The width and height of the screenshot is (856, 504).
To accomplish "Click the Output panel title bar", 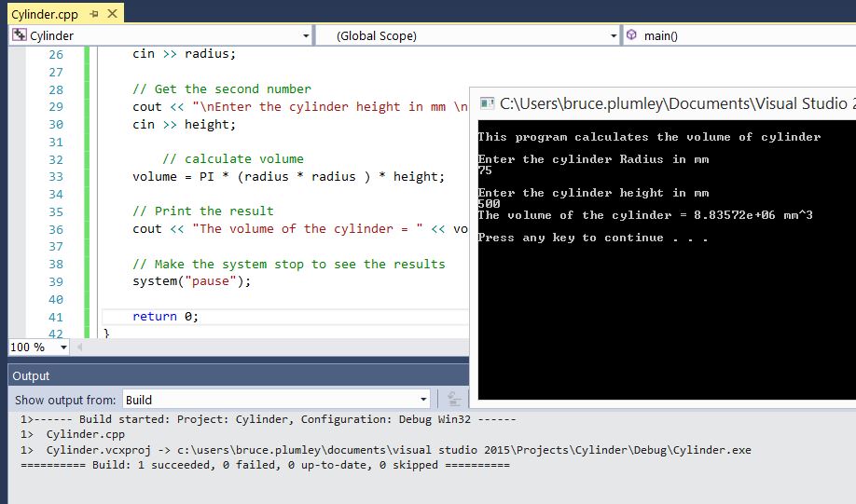I will pos(233,375).
